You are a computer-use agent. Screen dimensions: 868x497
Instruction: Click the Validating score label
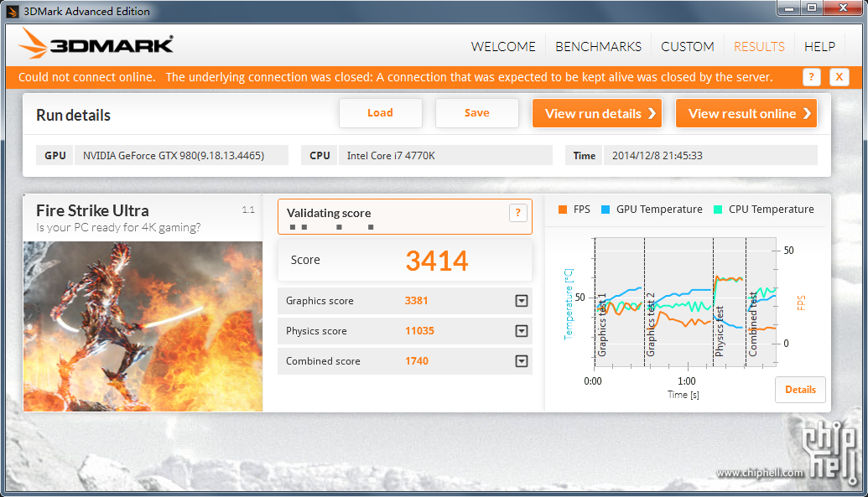(329, 213)
